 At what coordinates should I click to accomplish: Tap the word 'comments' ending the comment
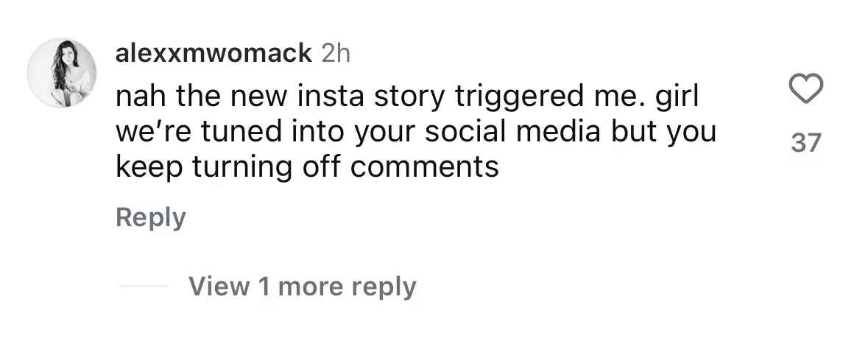coord(425,167)
